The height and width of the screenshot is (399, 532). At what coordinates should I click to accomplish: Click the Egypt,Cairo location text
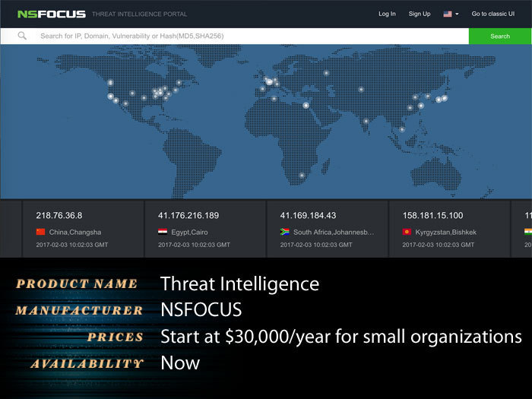pyautogui.click(x=189, y=233)
